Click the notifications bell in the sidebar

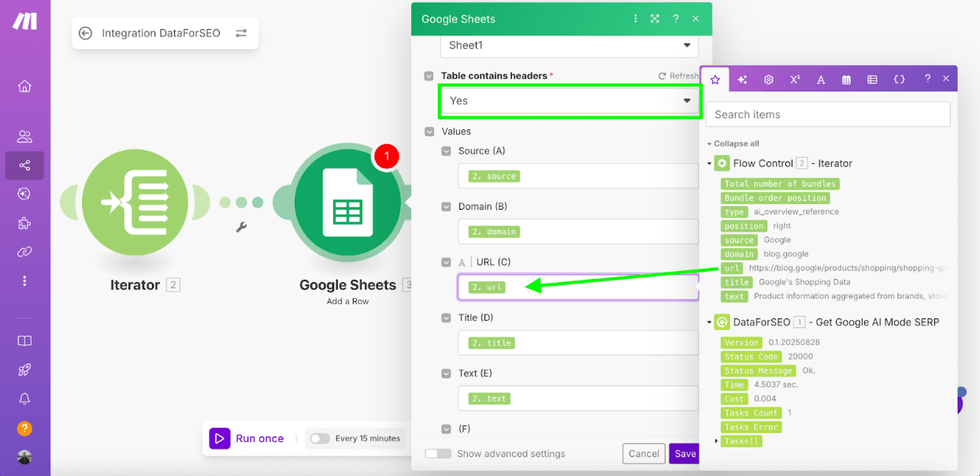tap(24, 399)
